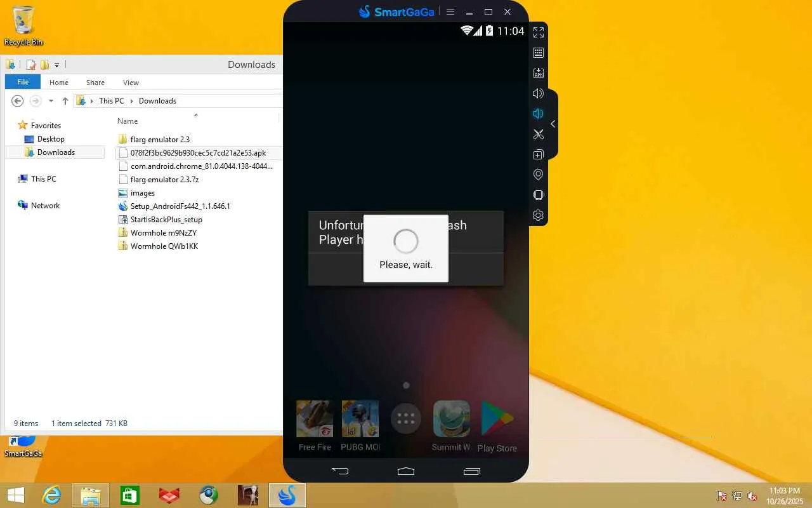Open the Windows Start button
Image resolution: width=812 pixels, height=508 pixels.
pyautogui.click(x=16, y=495)
